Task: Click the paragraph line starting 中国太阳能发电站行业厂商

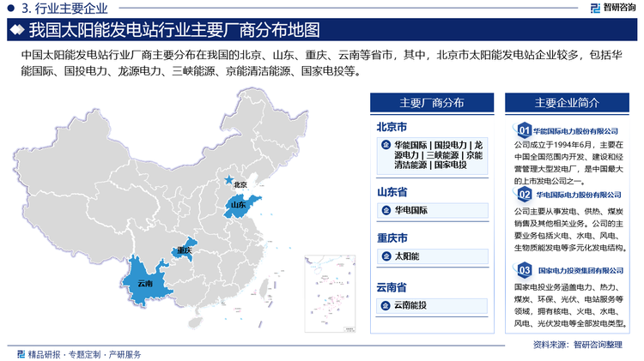Action: pyautogui.click(x=322, y=55)
